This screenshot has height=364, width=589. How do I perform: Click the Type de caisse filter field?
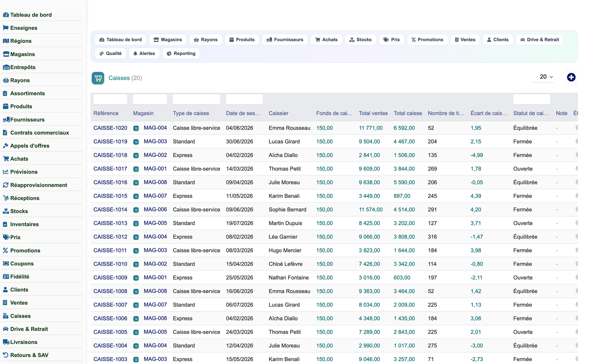coord(196,99)
